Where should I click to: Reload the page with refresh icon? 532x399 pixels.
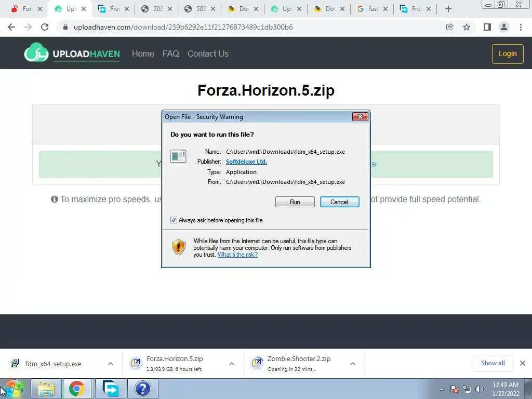tap(45, 27)
